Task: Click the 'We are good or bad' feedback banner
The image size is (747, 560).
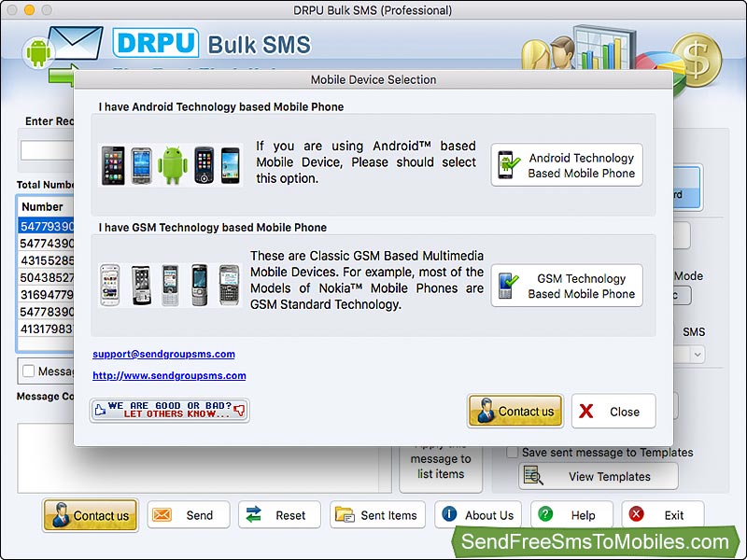Action: point(170,410)
